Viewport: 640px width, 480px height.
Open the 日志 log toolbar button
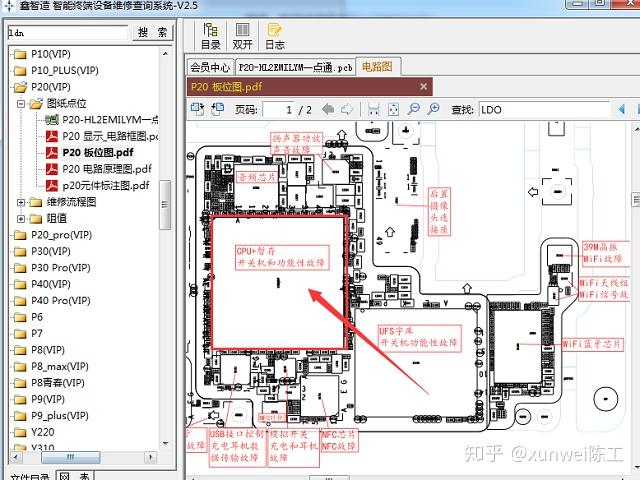(x=275, y=36)
